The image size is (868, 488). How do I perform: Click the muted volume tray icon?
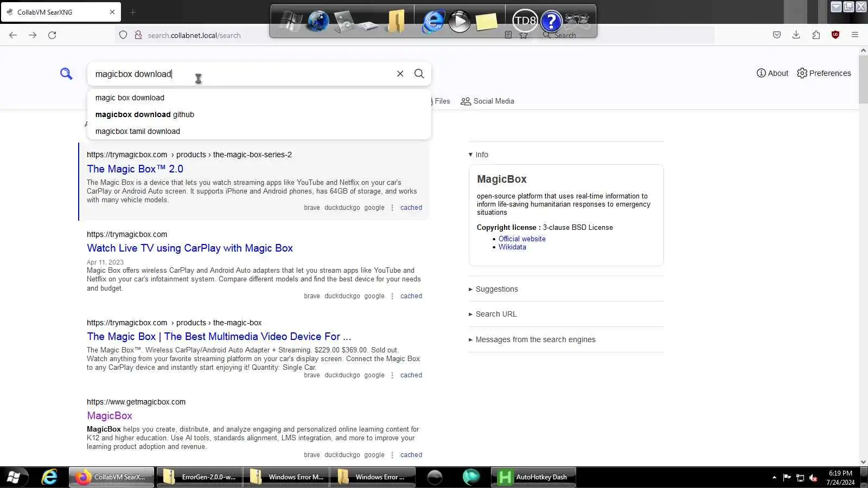point(813,478)
